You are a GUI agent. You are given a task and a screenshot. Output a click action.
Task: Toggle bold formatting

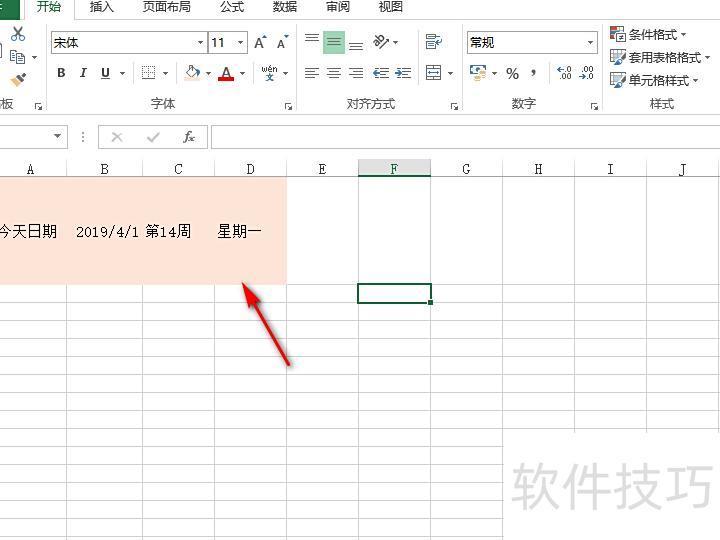coord(61,73)
